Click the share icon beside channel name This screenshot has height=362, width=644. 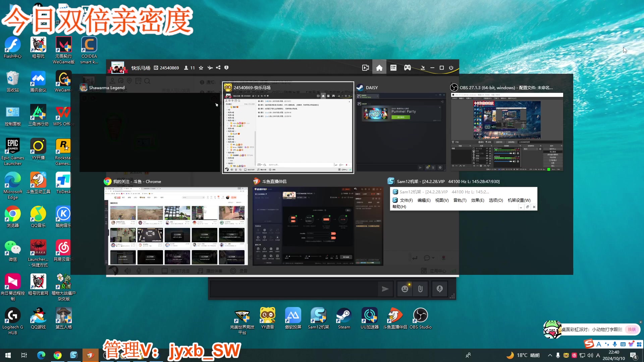[x=218, y=68]
